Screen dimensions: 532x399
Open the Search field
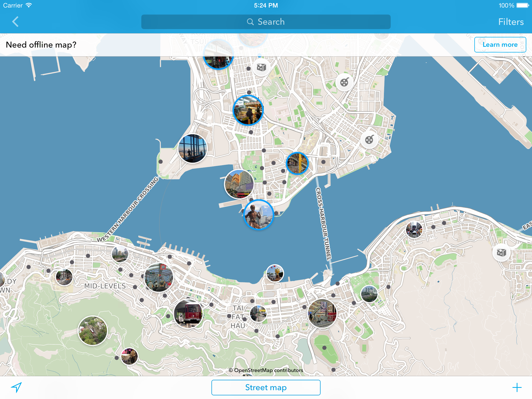click(x=266, y=22)
